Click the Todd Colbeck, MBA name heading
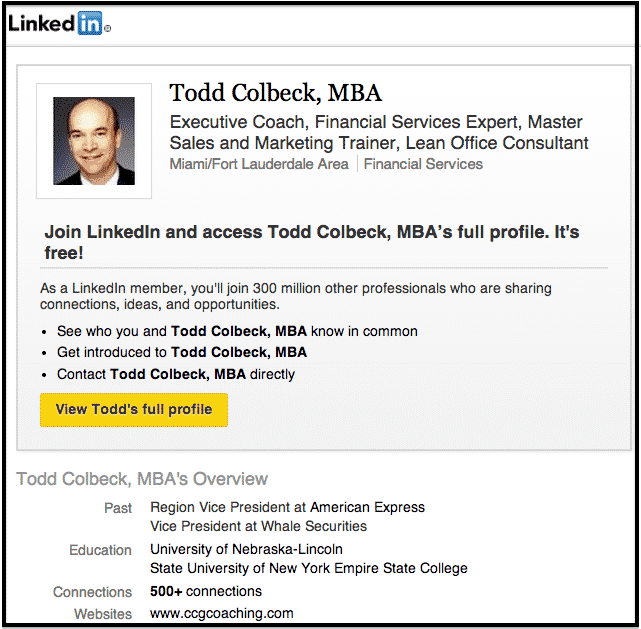The image size is (641, 629). tap(275, 94)
